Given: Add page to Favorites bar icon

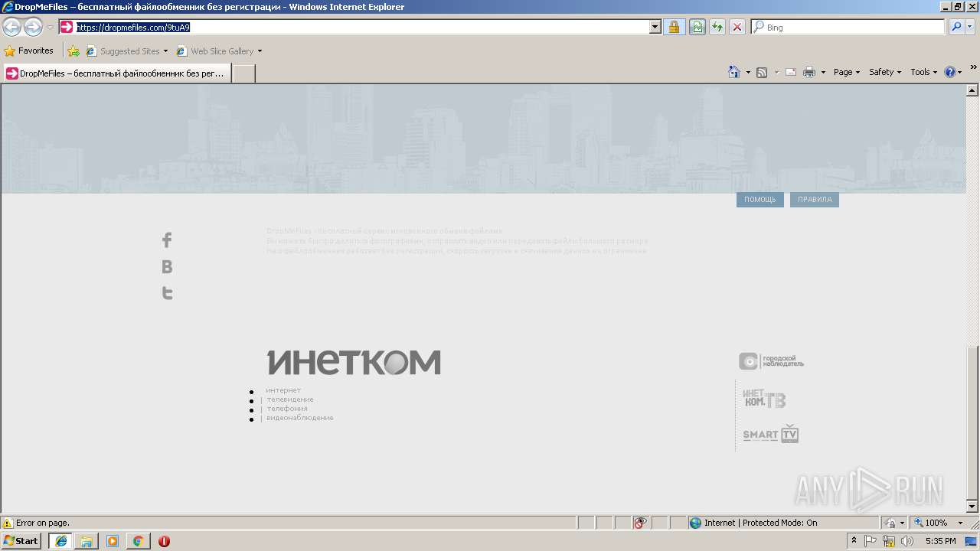Looking at the screenshot, I should click(x=73, y=51).
